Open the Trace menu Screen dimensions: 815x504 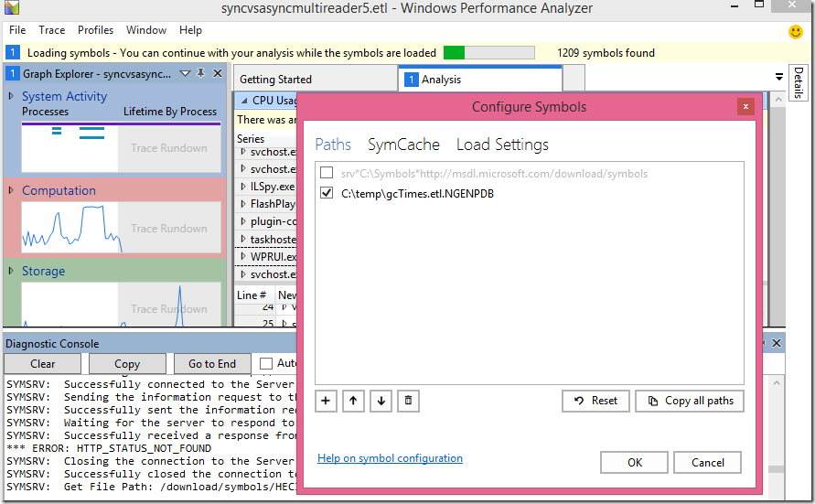pyautogui.click(x=51, y=30)
